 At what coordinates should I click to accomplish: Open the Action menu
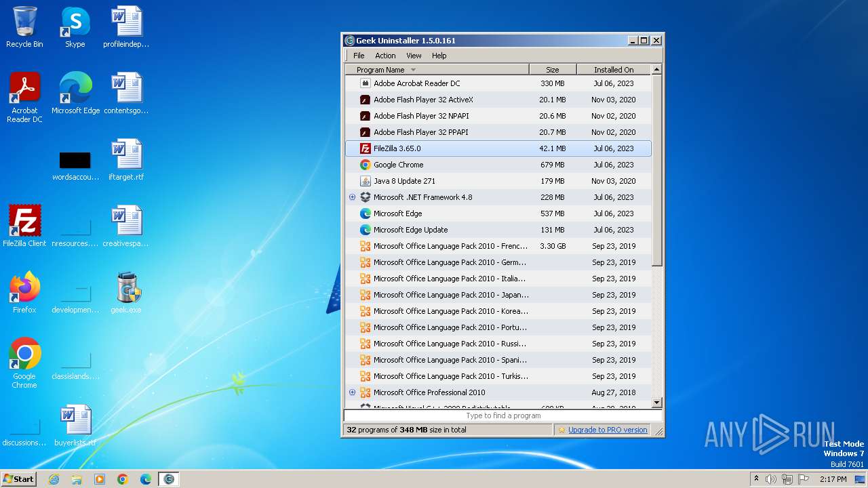pyautogui.click(x=385, y=56)
